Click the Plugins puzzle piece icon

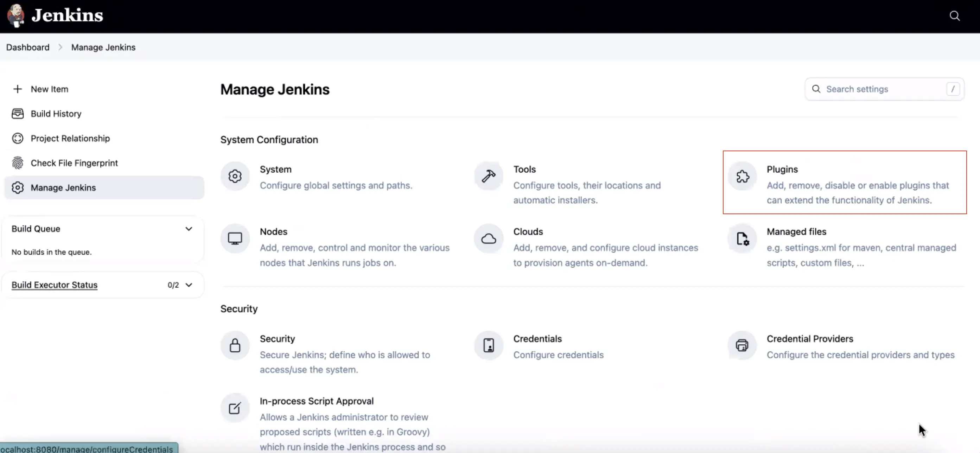[742, 176]
